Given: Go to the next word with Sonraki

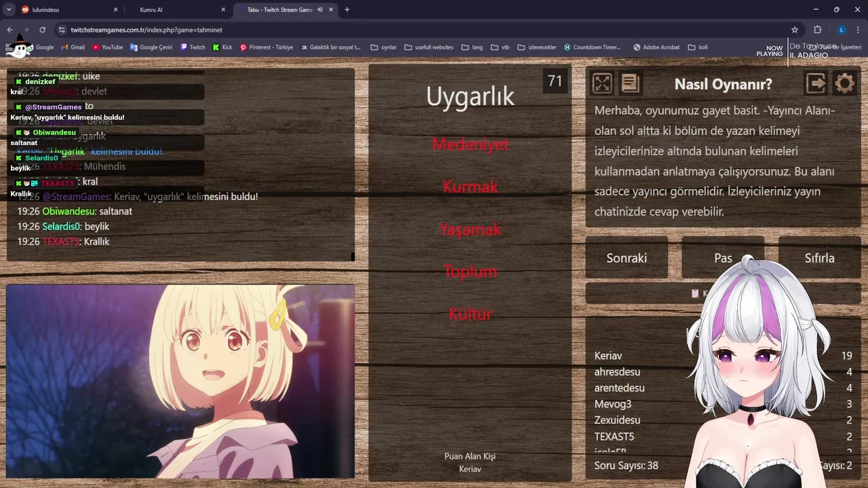Looking at the screenshot, I should click(627, 258).
